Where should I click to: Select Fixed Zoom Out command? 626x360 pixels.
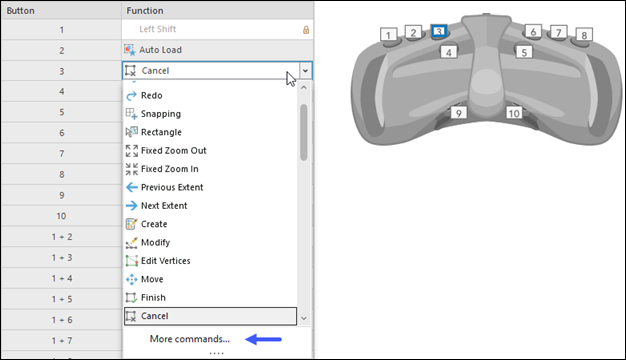click(210, 151)
